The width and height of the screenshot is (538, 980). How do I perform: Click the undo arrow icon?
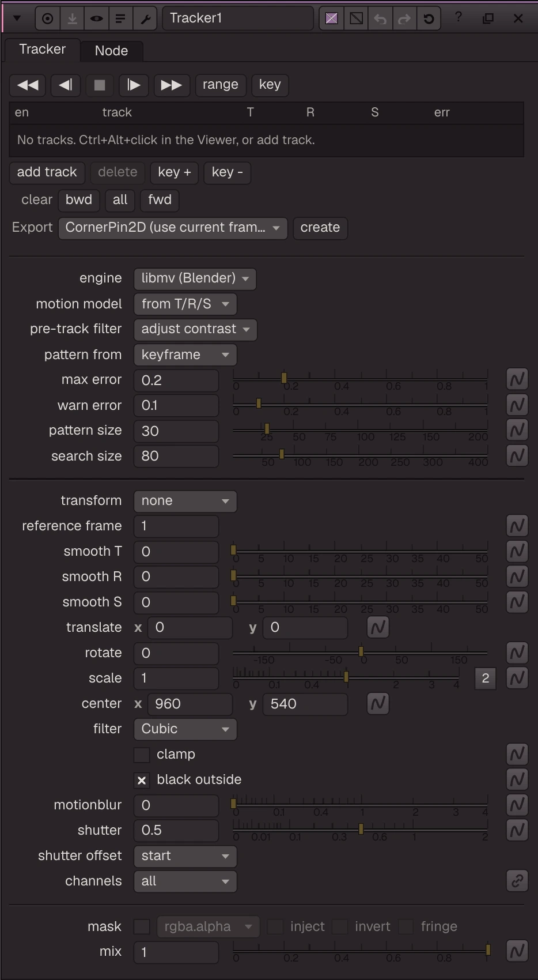[380, 18]
